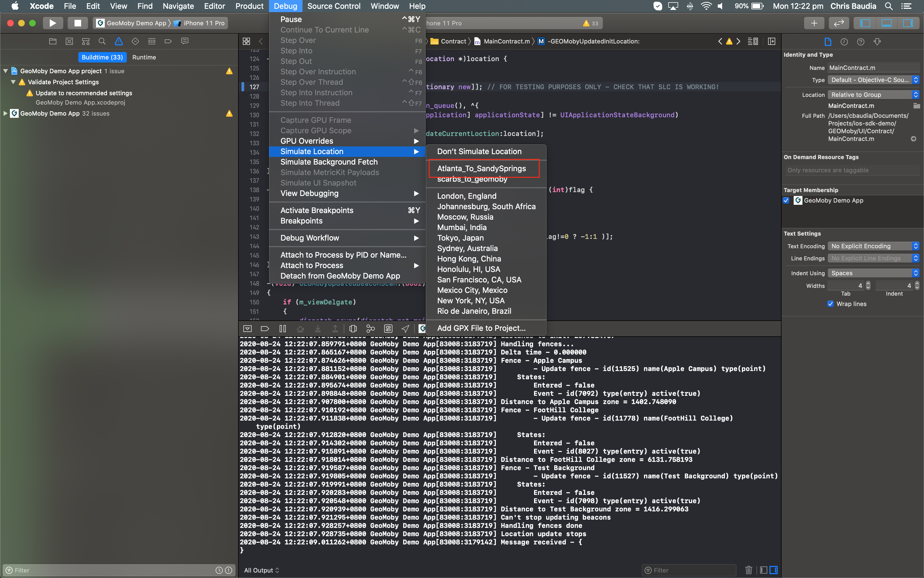Show only the variables view pane
The height and width of the screenshot is (578, 924).
pos(763,570)
